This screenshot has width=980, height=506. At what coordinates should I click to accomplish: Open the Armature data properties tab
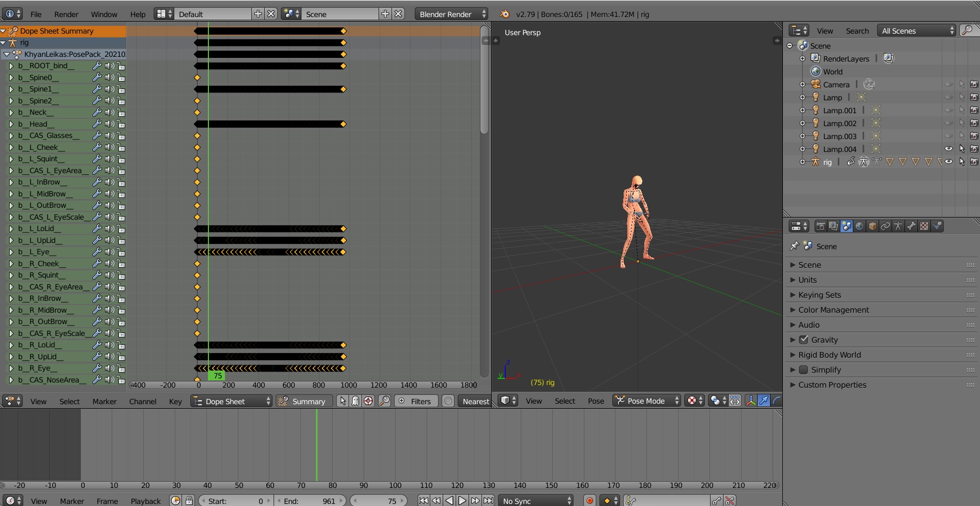(x=898, y=226)
